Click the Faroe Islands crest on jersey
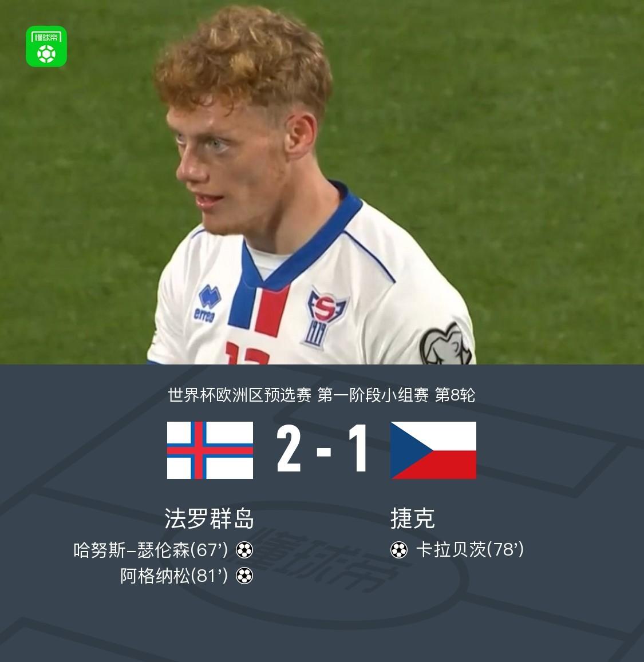 324,318
